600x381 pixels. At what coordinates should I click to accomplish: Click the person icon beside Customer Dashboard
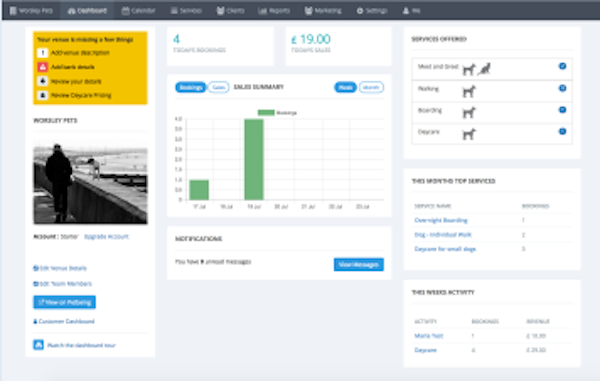(36, 321)
